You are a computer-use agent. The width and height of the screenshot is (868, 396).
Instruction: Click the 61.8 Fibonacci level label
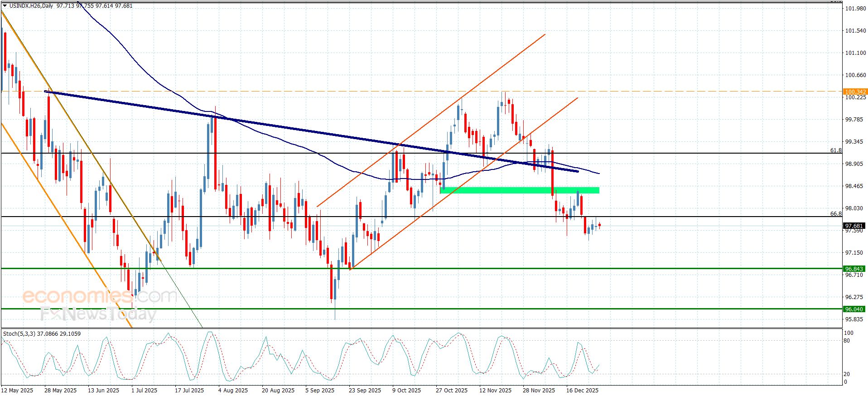coord(835,150)
